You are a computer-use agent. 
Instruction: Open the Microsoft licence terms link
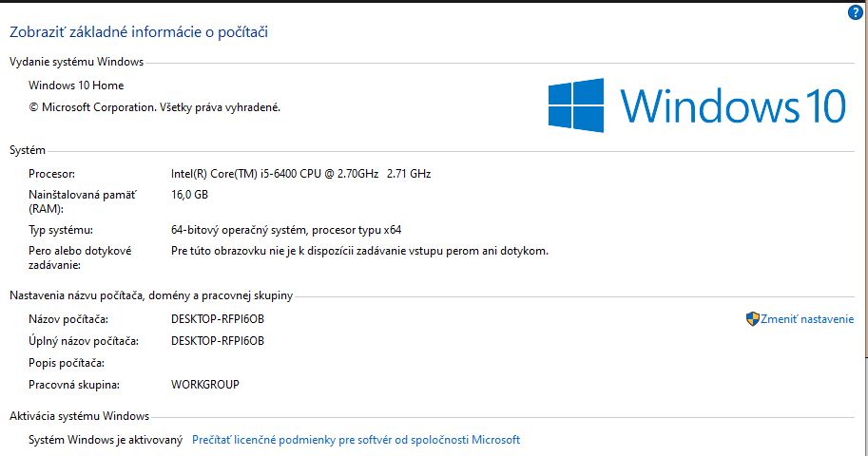(356, 440)
